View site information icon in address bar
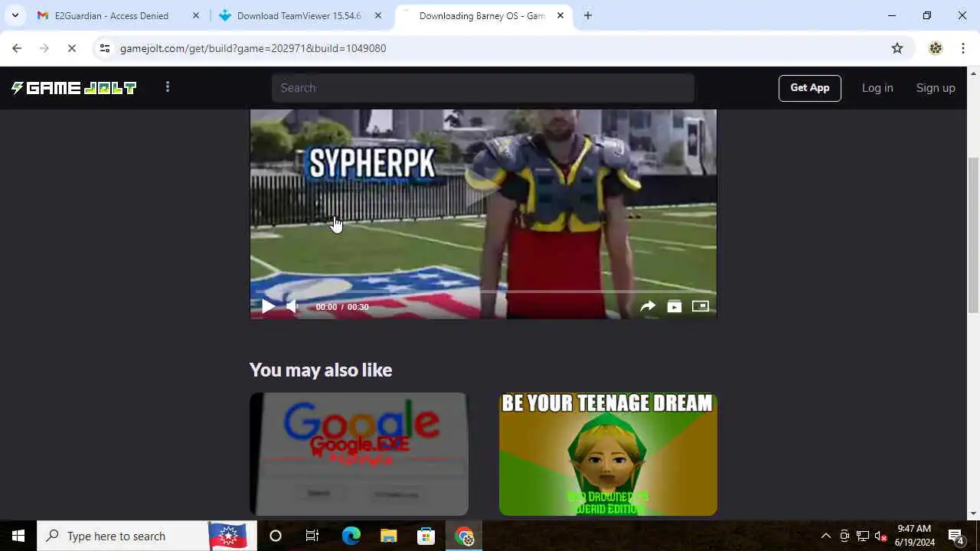980x551 pixels. pos(105,48)
